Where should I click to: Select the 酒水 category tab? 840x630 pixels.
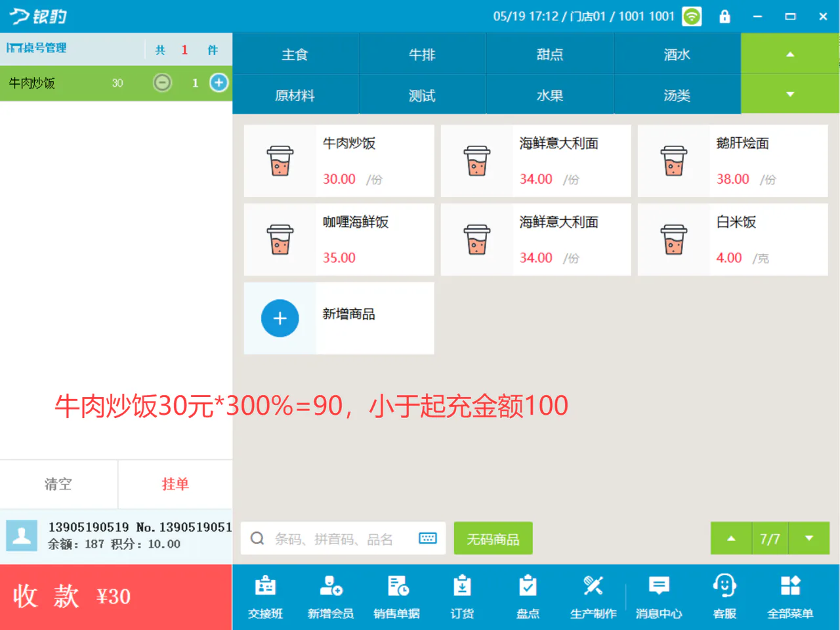point(677,54)
